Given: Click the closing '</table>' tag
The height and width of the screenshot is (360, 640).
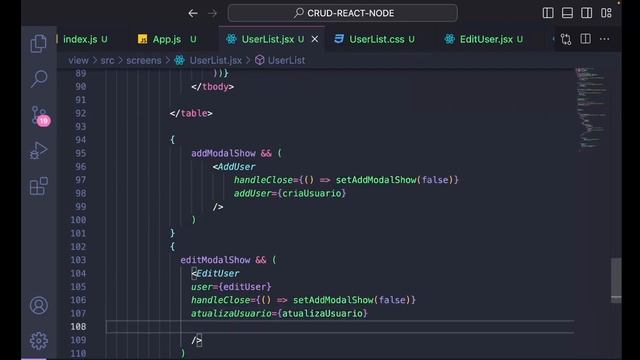Looking at the screenshot, I should pyautogui.click(x=191, y=113).
